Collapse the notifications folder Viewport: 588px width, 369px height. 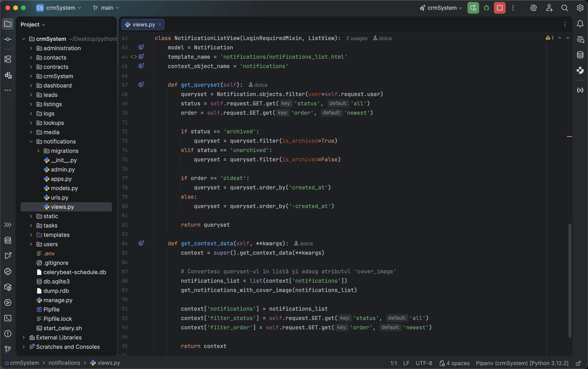click(31, 142)
